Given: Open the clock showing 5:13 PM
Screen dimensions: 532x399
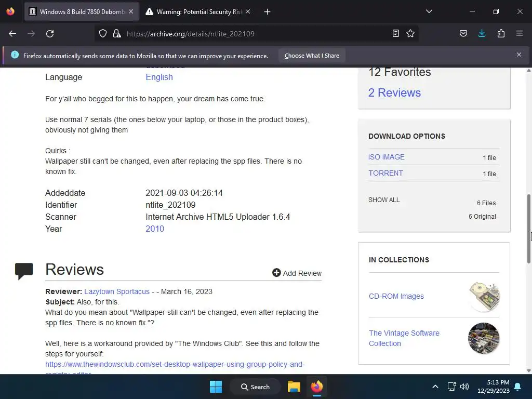Looking at the screenshot, I should tap(494, 387).
